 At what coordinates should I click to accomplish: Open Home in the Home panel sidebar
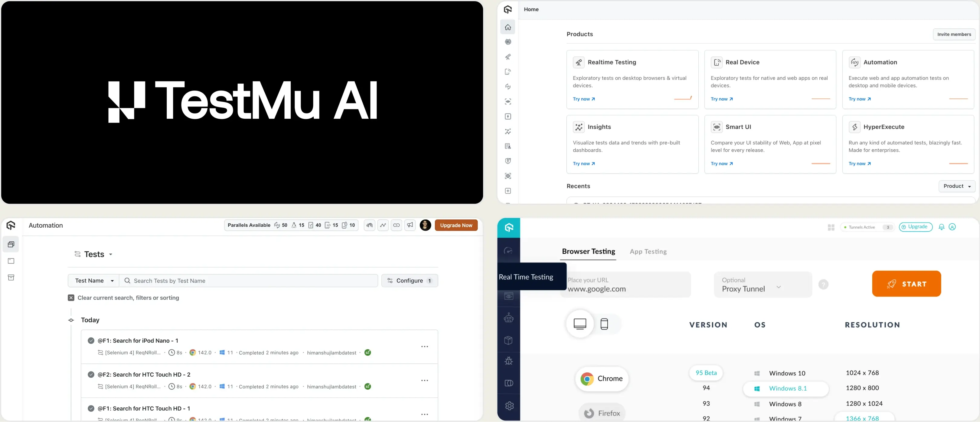(x=508, y=27)
